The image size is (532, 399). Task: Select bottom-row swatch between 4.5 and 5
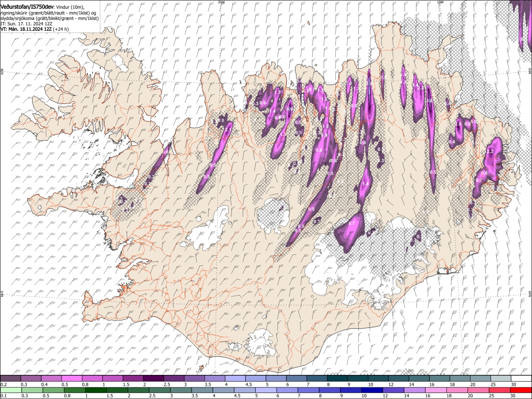pos(244,390)
